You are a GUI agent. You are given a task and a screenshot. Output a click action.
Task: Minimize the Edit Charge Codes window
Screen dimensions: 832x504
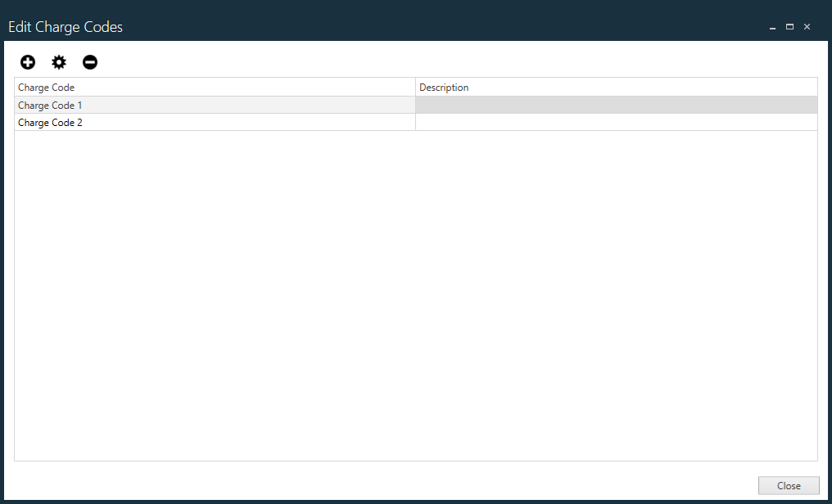click(x=772, y=27)
